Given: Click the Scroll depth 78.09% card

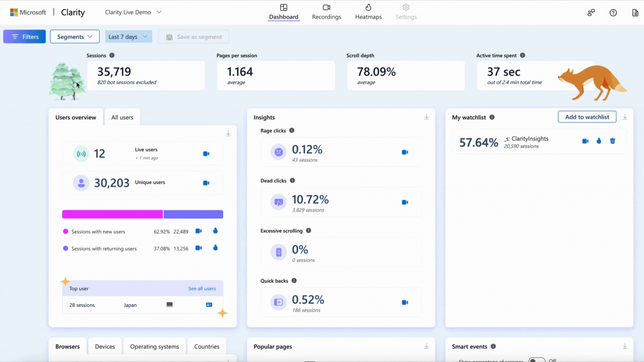Looking at the screenshot, I should [x=406, y=76].
